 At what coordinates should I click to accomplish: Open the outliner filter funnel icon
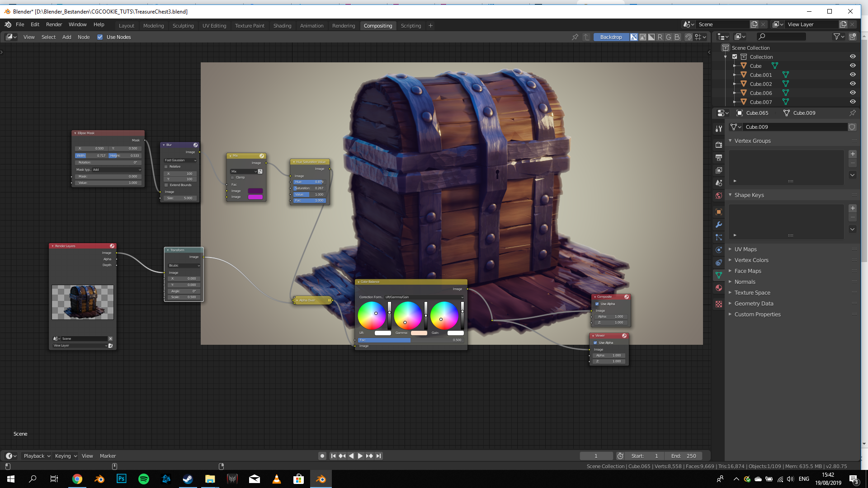[x=837, y=37]
